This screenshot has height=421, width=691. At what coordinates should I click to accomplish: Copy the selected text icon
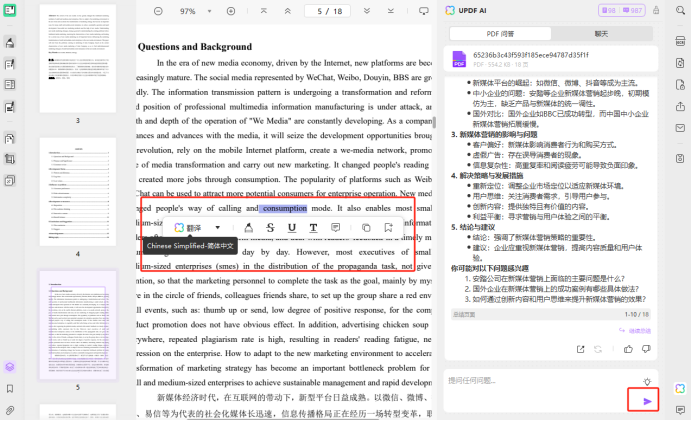point(366,227)
